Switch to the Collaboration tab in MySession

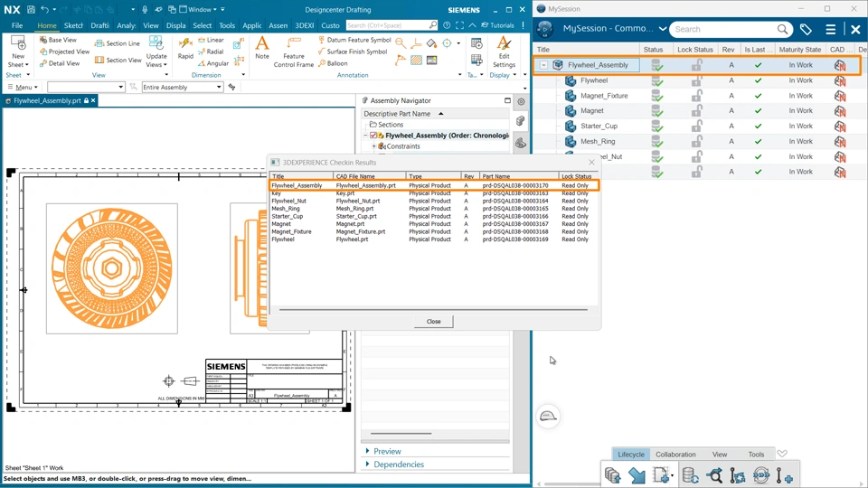[x=675, y=455]
